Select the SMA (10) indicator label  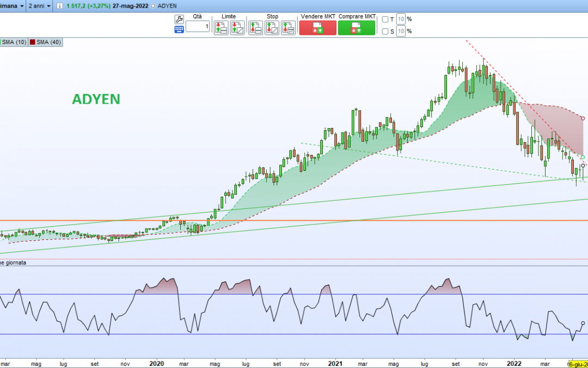(x=14, y=42)
